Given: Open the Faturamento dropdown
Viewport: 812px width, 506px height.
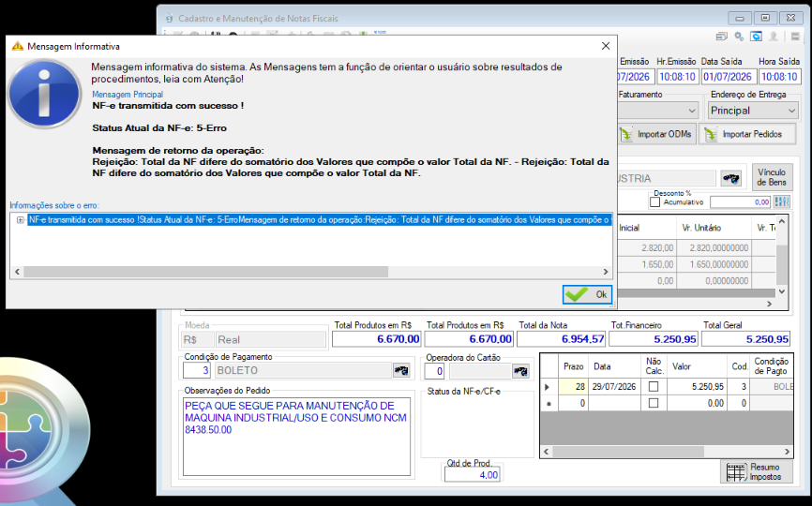Looking at the screenshot, I should coord(657,111).
